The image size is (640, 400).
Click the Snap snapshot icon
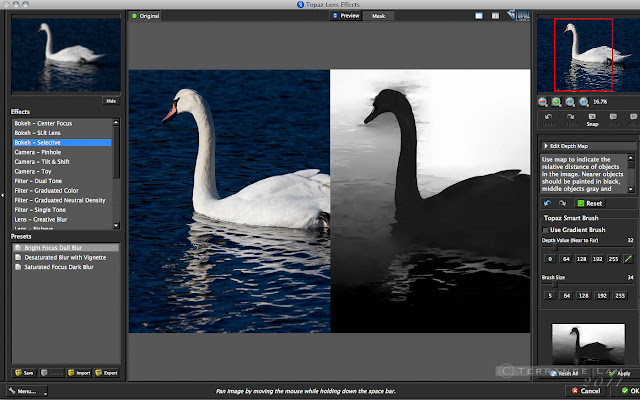click(592, 120)
